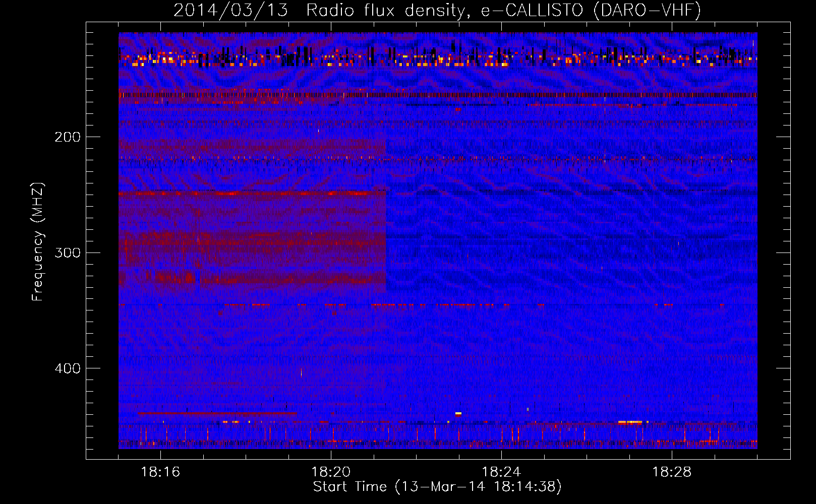
Task: Click the "18:28" time tick label
Action: point(672,472)
